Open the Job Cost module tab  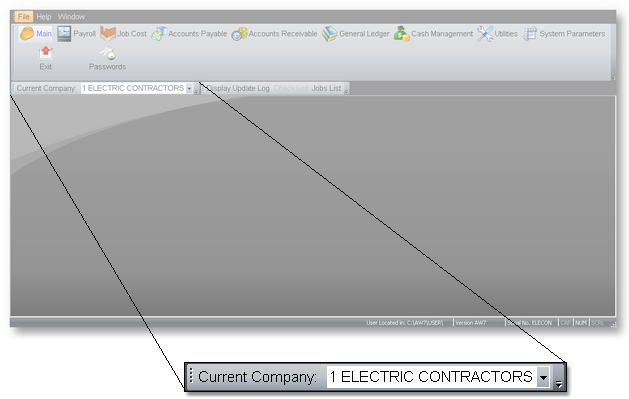(x=124, y=34)
